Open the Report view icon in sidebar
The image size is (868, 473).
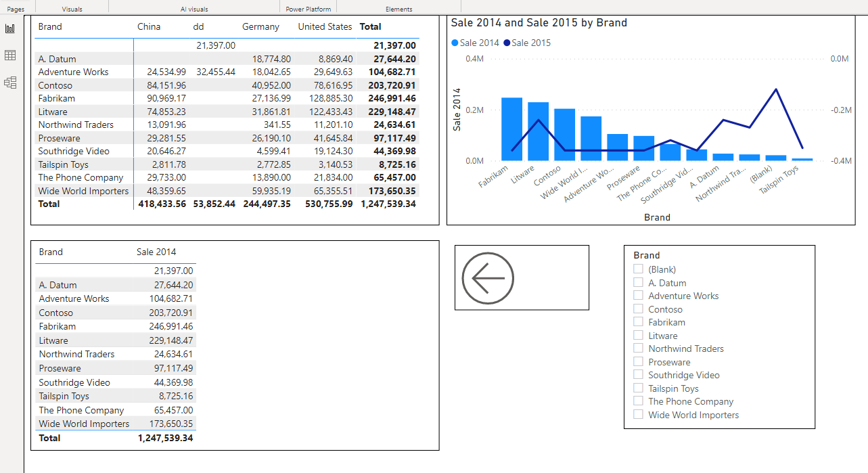pyautogui.click(x=10, y=29)
